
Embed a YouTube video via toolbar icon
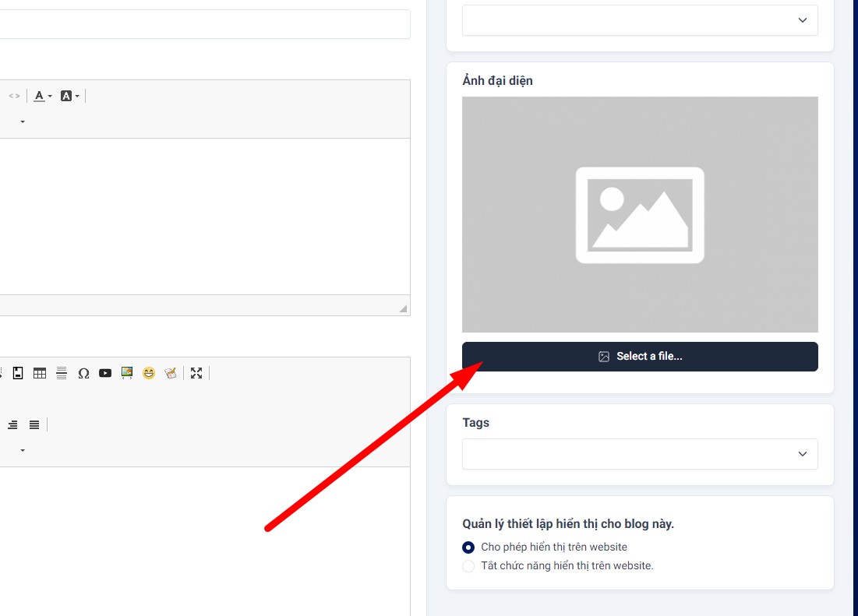pyautogui.click(x=105, y=373)
